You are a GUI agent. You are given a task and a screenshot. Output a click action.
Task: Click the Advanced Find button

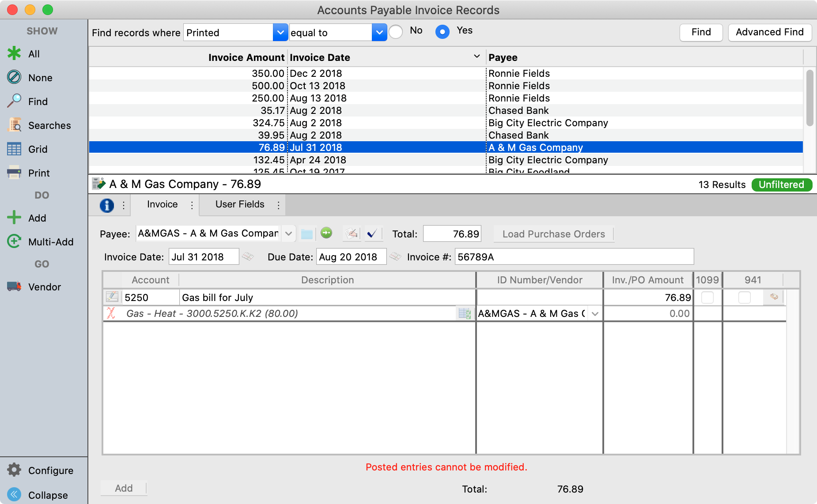pos(769,32)
